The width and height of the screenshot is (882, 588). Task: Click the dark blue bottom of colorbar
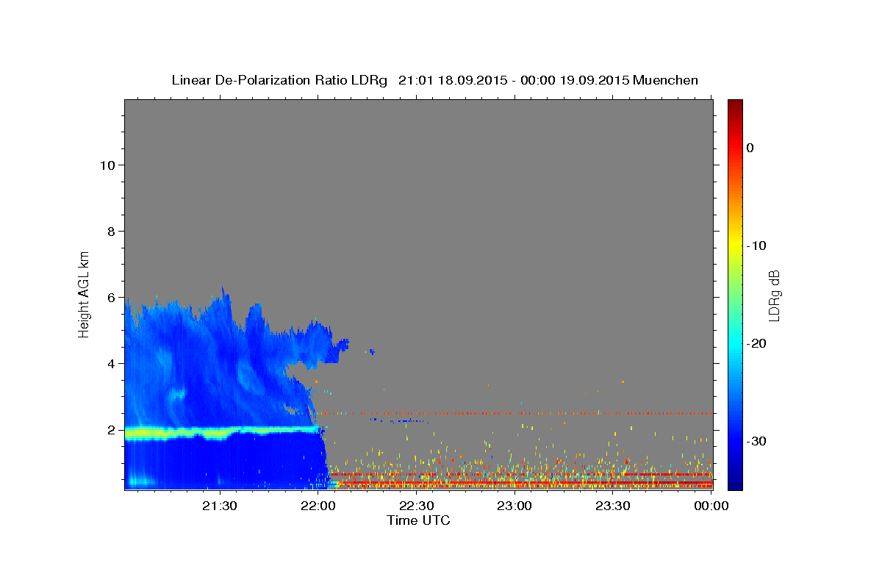click(735, 484)
